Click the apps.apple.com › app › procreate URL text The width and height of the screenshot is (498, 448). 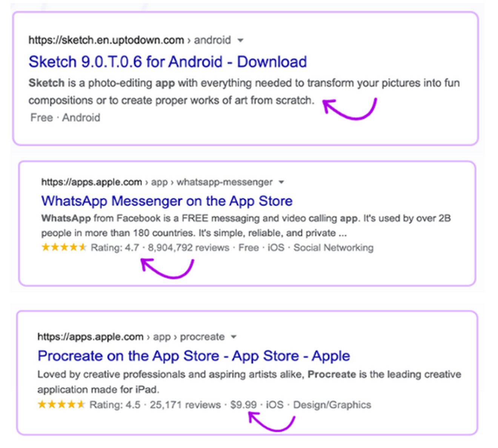click(131, 337)
